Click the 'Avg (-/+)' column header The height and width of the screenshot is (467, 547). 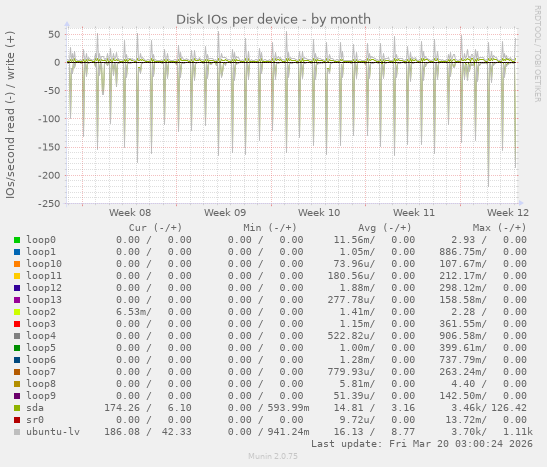coord(384,228)
